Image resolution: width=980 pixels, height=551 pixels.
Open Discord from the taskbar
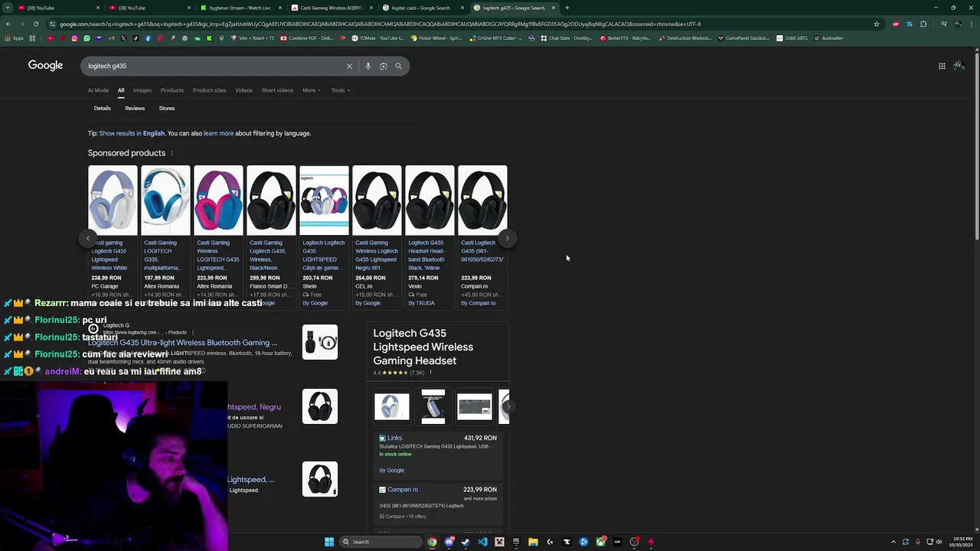(x=449, y=542)
